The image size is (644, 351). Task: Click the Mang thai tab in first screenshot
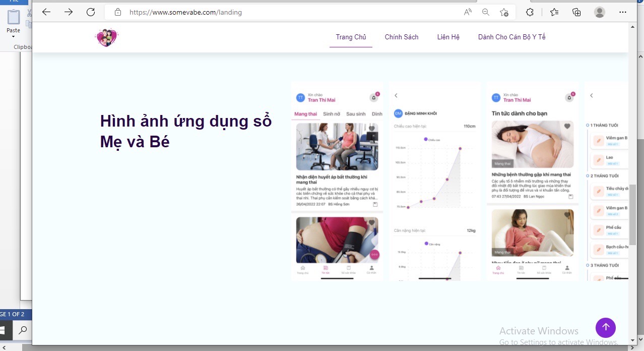click(306, 114)
